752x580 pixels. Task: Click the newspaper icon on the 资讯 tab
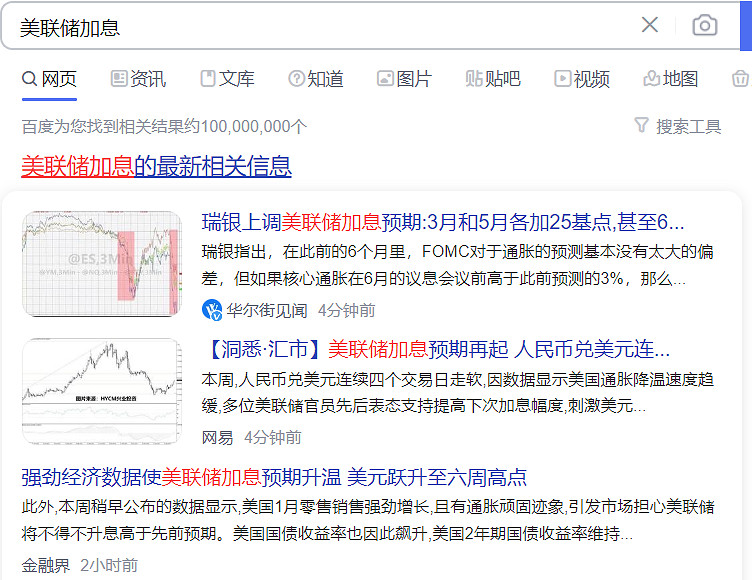[118, 78]
